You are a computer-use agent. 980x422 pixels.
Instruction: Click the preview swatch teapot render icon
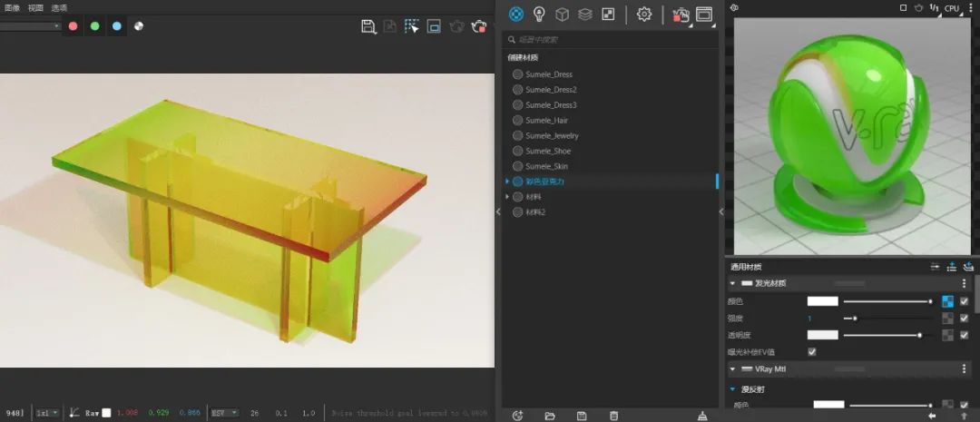pyautogui.click(x=918, y=8)
